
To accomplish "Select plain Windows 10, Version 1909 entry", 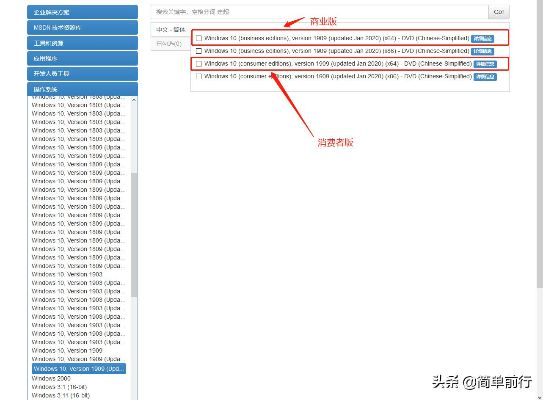I will click(x=67, y=350).
